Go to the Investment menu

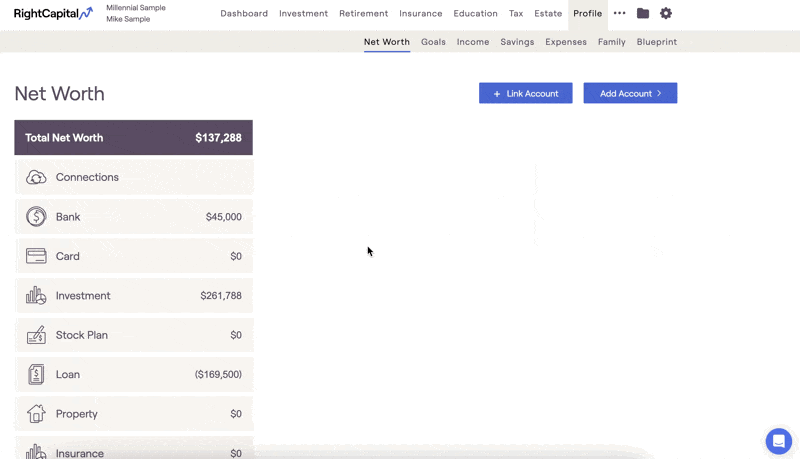(304, 14)
